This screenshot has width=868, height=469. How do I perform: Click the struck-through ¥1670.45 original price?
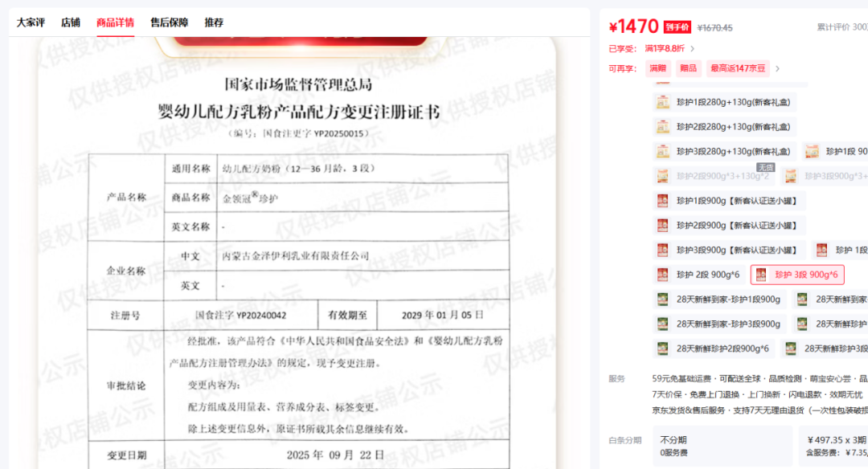(714, 27)
